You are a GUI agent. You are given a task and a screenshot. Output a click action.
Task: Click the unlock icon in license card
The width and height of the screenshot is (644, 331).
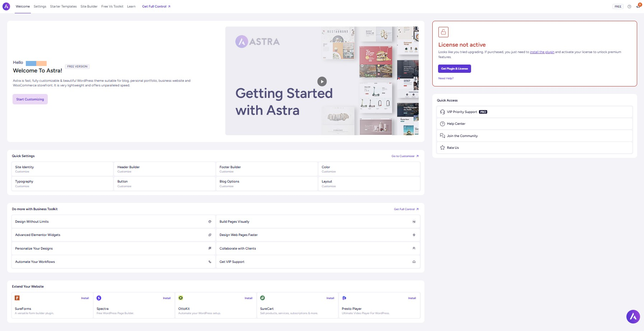click(x=443, y=32)
